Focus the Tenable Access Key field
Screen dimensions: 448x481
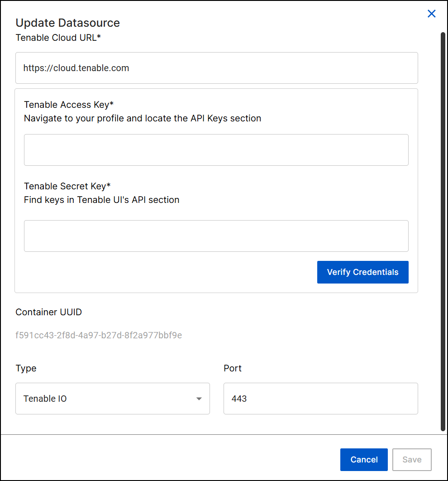216,150
